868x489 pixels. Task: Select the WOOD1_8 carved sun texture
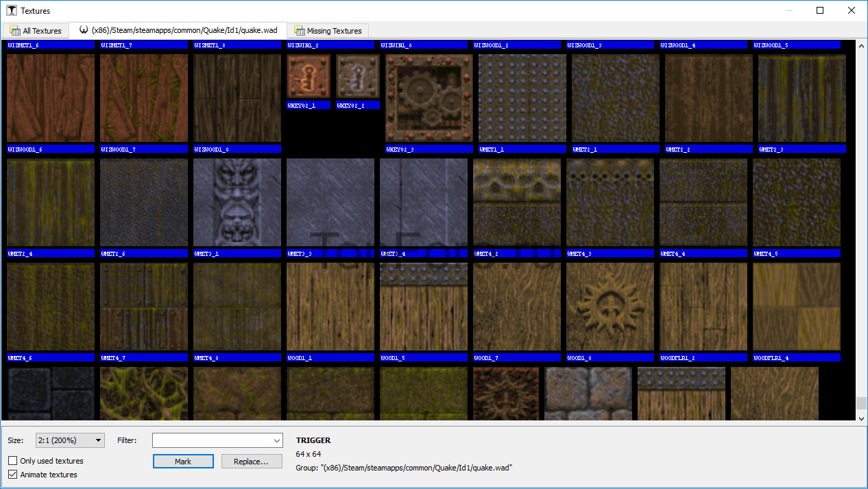tap(610, 307)
